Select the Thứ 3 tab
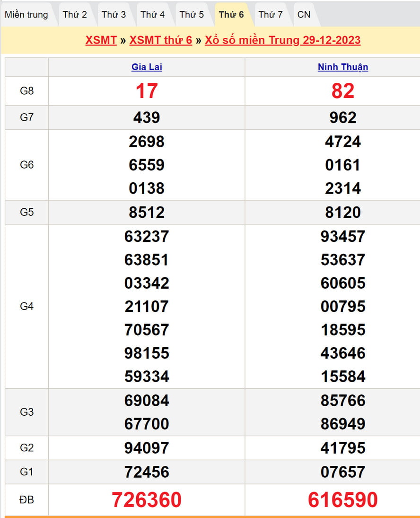 pos(114,15)
